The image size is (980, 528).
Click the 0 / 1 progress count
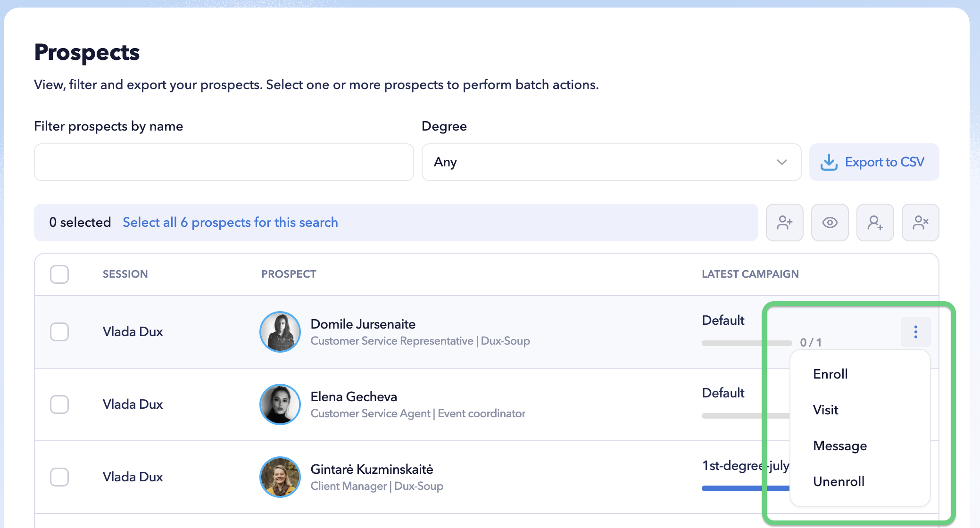(x=811, y=343)
